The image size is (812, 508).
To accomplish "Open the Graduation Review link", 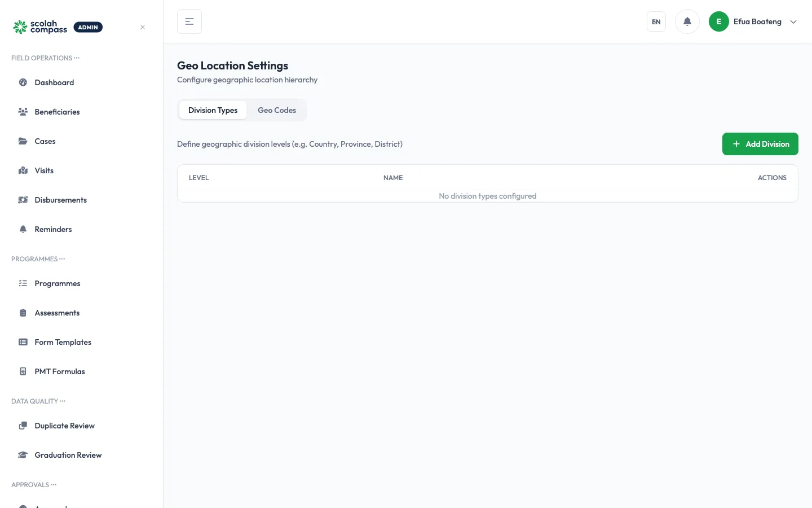I will pos(68,455).
